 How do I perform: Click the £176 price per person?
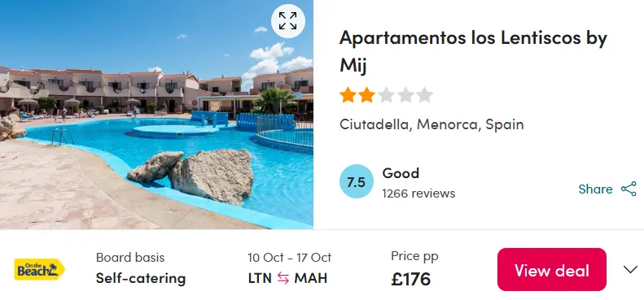pyautogui.click(x=410, y=280)
